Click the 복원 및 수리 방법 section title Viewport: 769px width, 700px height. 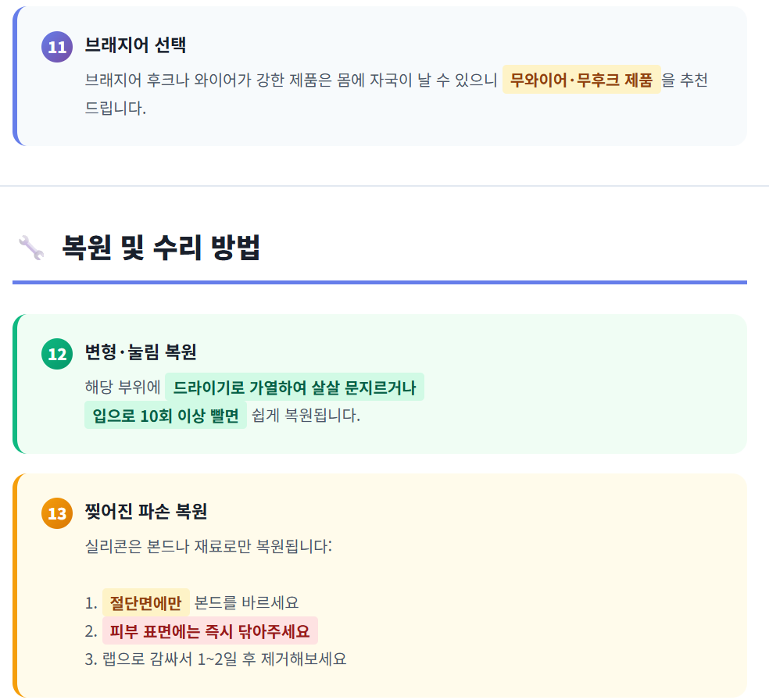point(161,248)
